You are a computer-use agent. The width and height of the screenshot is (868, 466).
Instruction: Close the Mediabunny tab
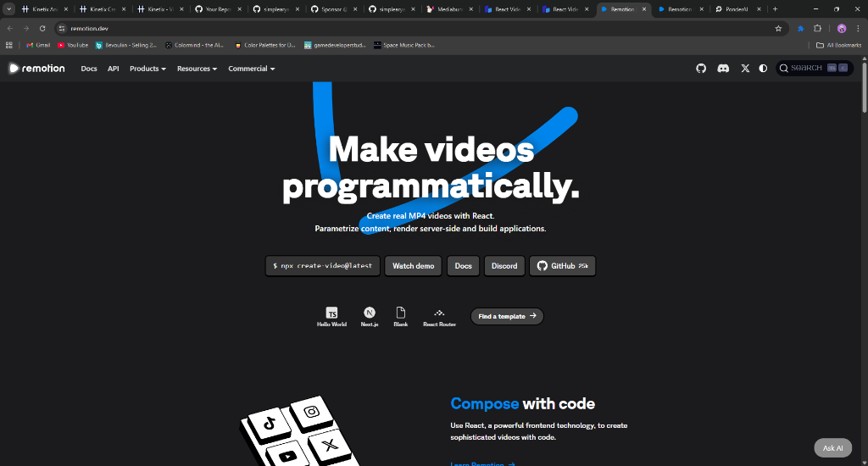pyautogui.click(x=471, y=8)
